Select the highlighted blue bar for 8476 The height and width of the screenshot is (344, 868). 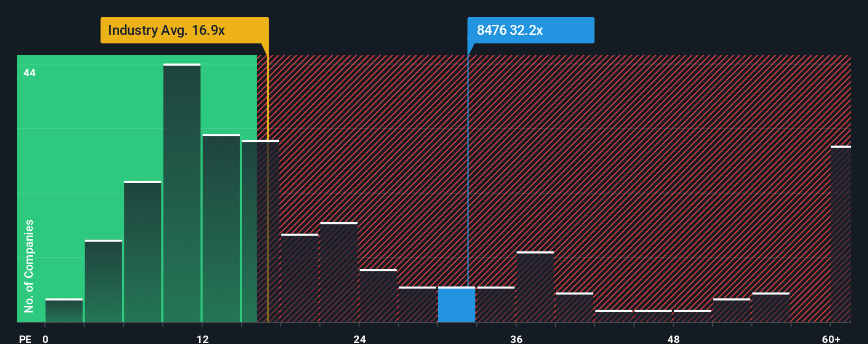point(457,304)
